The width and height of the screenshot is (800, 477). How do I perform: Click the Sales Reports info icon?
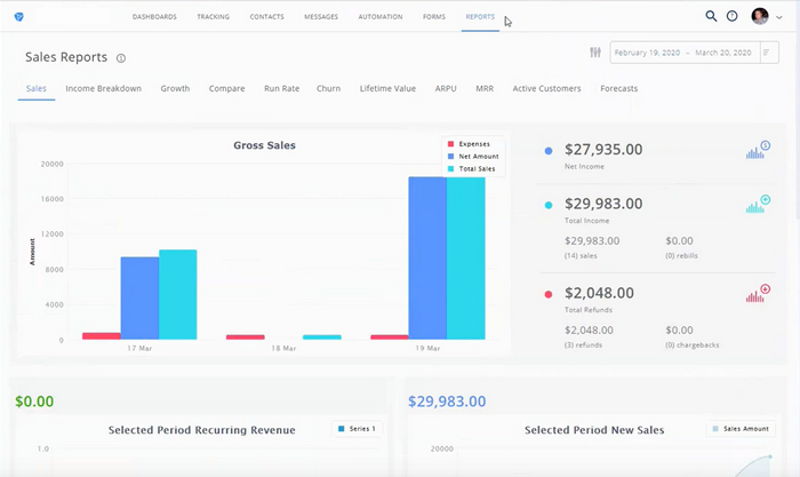(x=121, y=58)
